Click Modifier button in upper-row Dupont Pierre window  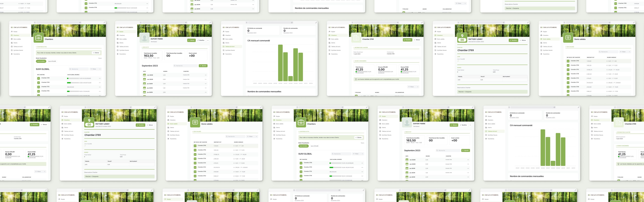pos(201,40)
